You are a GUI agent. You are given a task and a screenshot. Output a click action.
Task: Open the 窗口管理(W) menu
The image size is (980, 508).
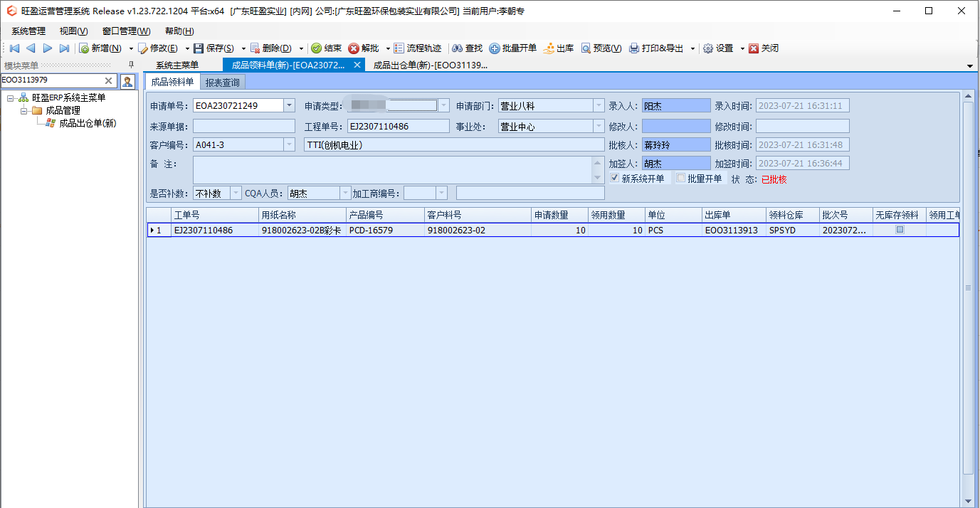(127, 31)
